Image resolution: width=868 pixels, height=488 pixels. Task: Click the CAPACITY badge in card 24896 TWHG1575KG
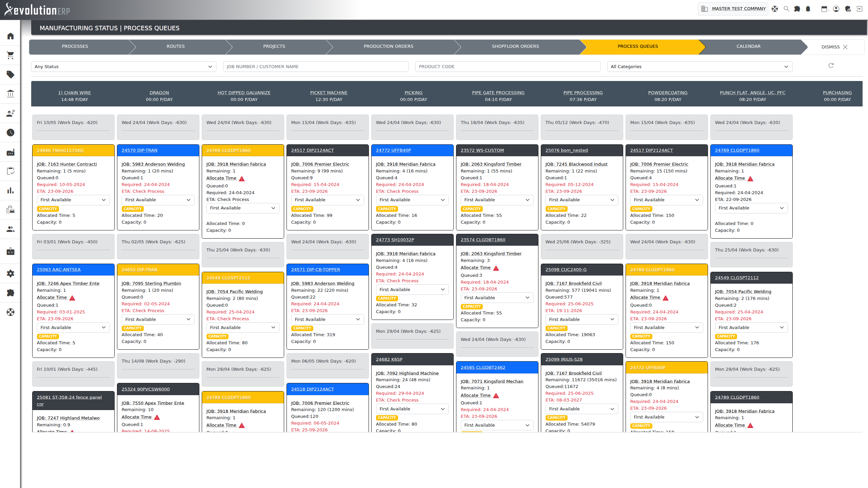coord(48,209)
